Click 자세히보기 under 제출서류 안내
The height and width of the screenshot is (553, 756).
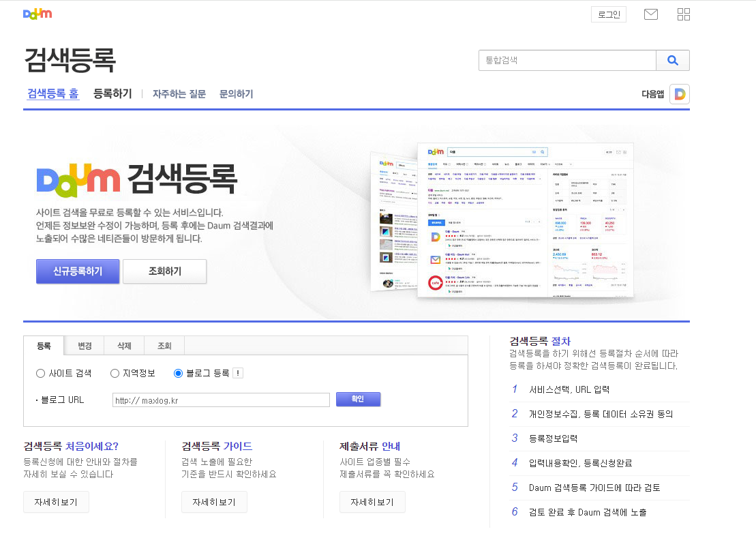(372, 502)
